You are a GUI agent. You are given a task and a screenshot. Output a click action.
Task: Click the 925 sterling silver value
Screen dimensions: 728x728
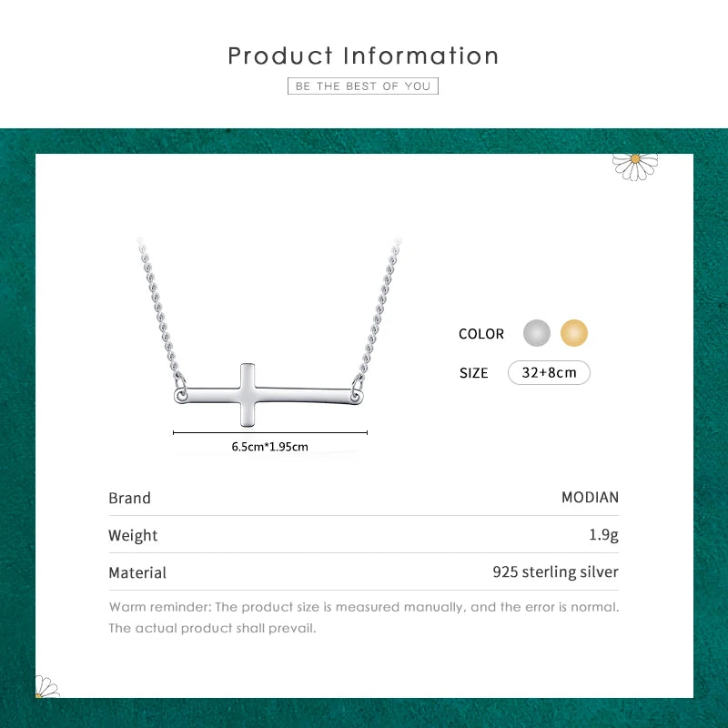555,572
